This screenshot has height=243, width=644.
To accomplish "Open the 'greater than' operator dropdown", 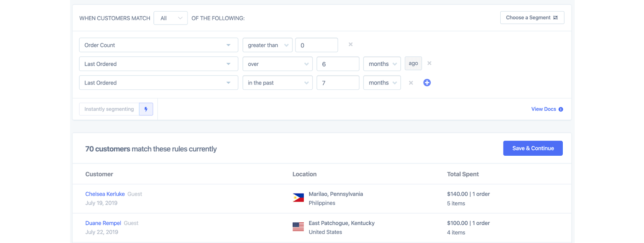I will pos(267,45).
